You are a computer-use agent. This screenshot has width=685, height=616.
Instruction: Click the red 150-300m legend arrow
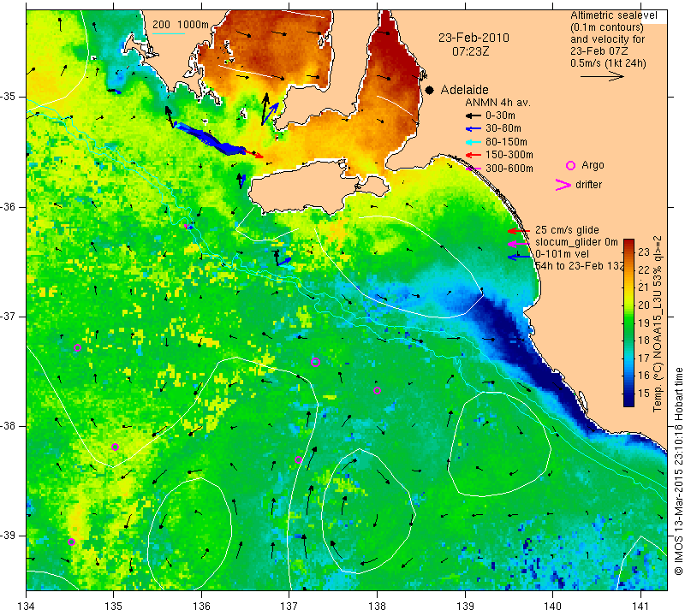474,155
